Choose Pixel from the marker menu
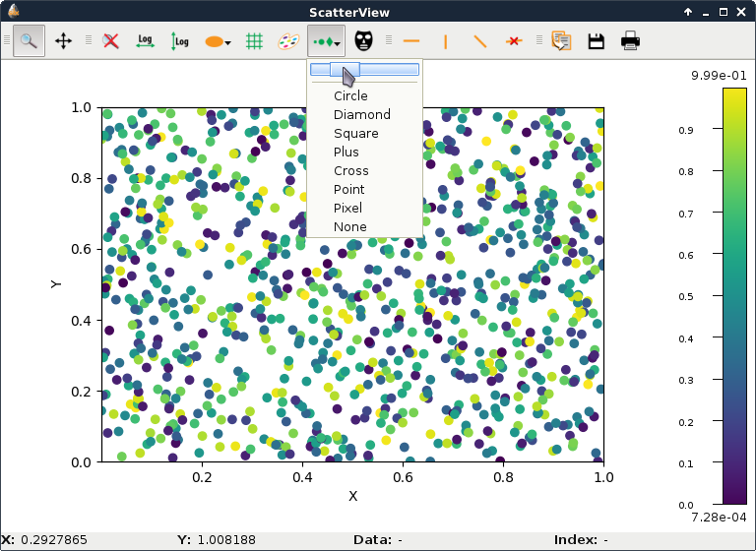 click(347, 208)
